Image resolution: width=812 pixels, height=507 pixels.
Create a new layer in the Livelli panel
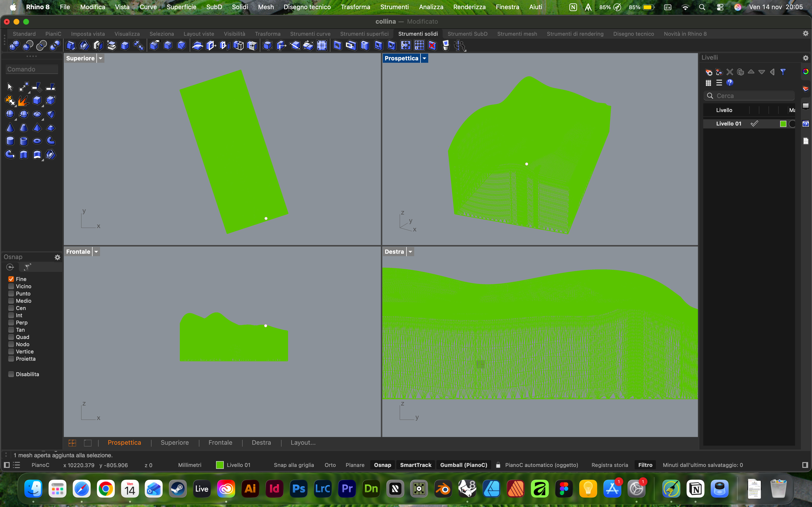[x=709, y=72]
